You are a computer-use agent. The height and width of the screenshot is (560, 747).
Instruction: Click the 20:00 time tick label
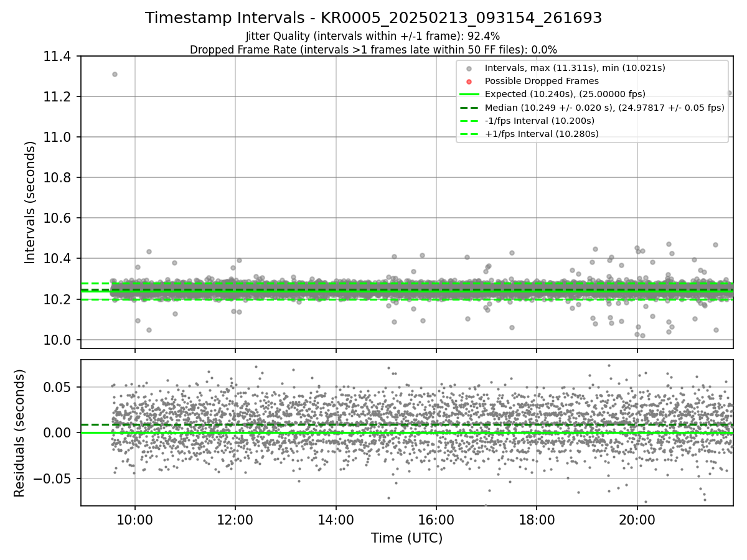pyautogui.click(x=637, y=519)
